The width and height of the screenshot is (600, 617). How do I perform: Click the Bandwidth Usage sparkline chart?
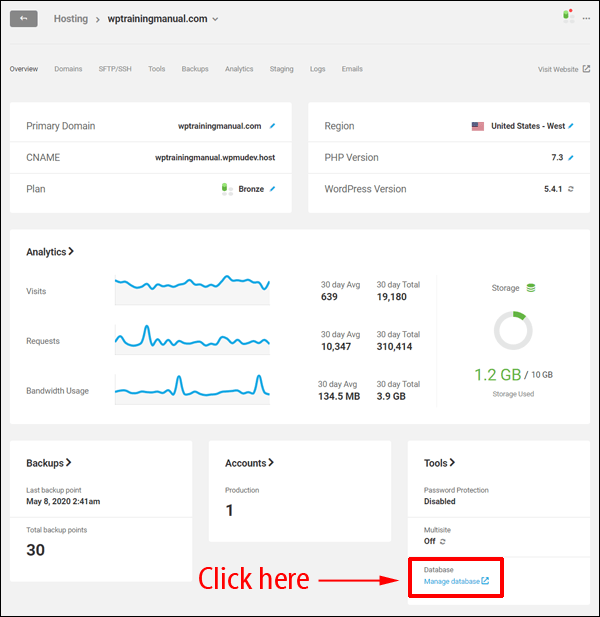(x=192, y=390)
